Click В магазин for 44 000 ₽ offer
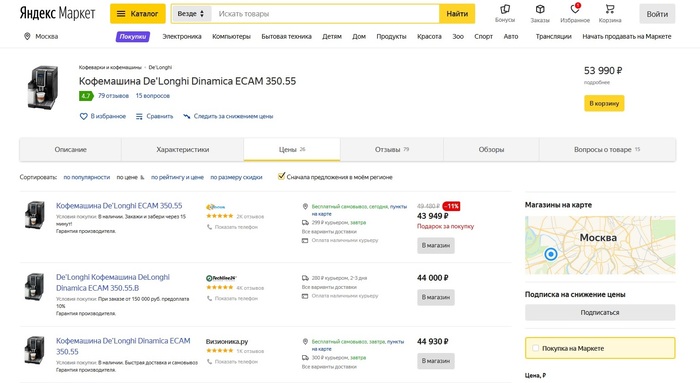The height and width of the screenshot is (383, 700). 436,297
